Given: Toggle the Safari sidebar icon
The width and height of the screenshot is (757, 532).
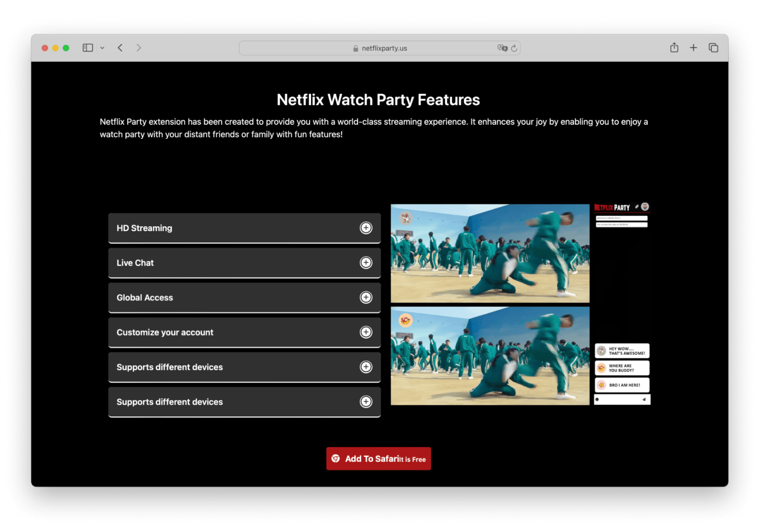Looking at the screenshot, I should click(x=87, y=48).
